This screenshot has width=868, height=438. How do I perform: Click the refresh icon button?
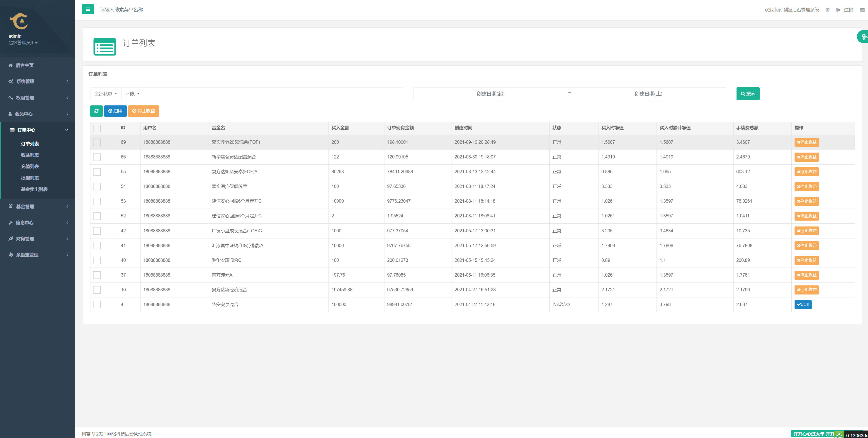pos(97,111)
